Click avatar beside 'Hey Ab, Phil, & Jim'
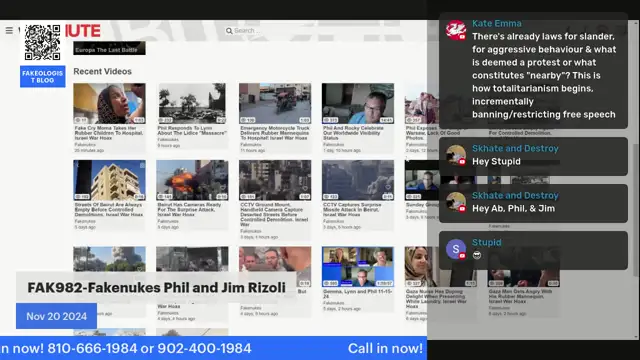 [456, 202]
